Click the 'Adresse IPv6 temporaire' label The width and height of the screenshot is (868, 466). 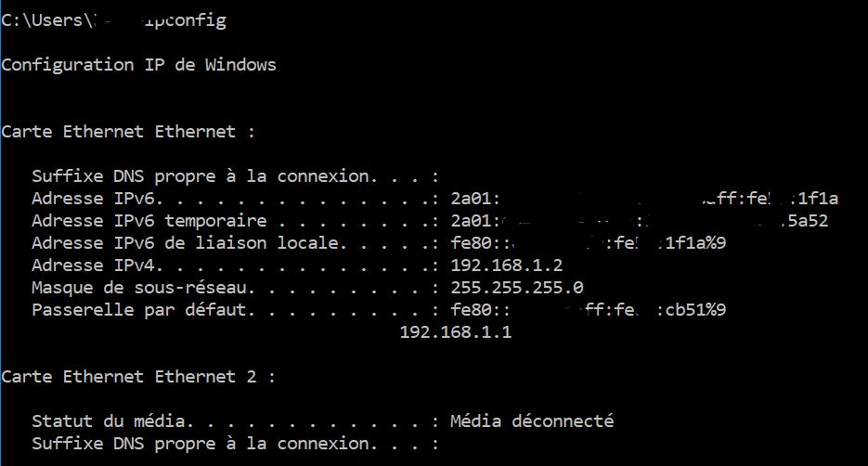(x=149, y=221)
